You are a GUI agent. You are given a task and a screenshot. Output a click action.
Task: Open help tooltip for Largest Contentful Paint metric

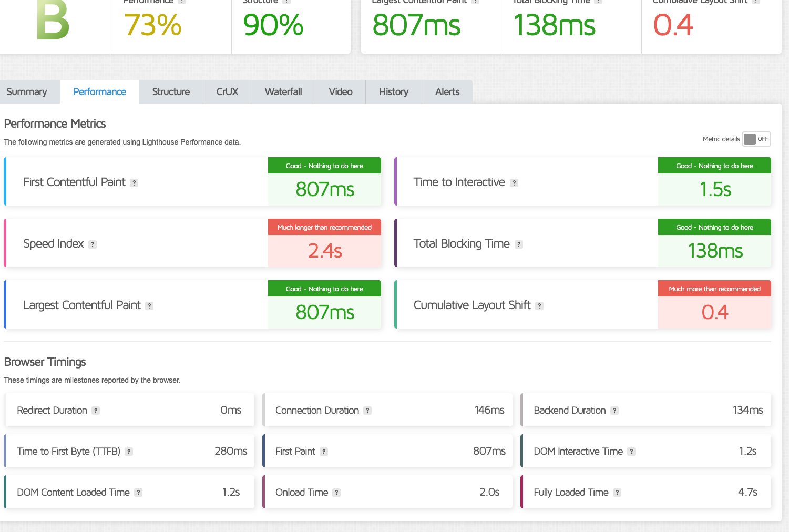coord(149,306)
